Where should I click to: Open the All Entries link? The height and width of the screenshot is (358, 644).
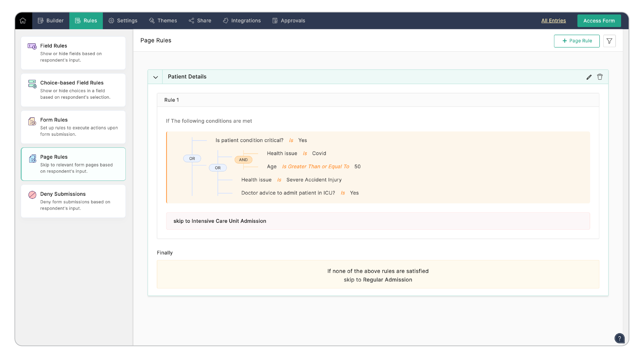[553, 21]
